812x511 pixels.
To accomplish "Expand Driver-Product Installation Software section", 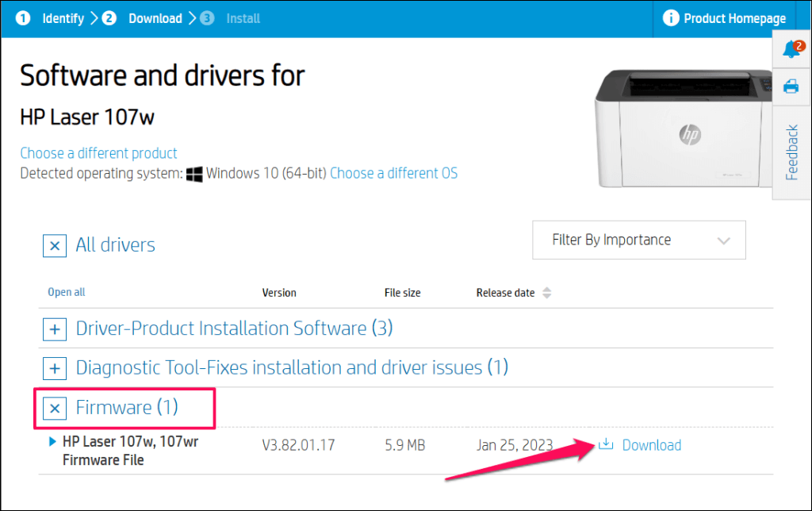I will coord(55,328).
